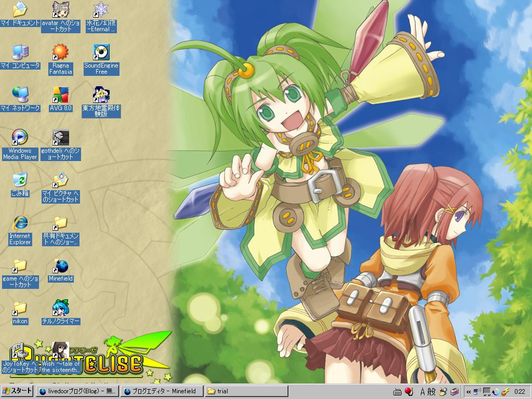Select the nikon folder shortcut icon
This screenshot has height=399, width=532.
[20, 308]
